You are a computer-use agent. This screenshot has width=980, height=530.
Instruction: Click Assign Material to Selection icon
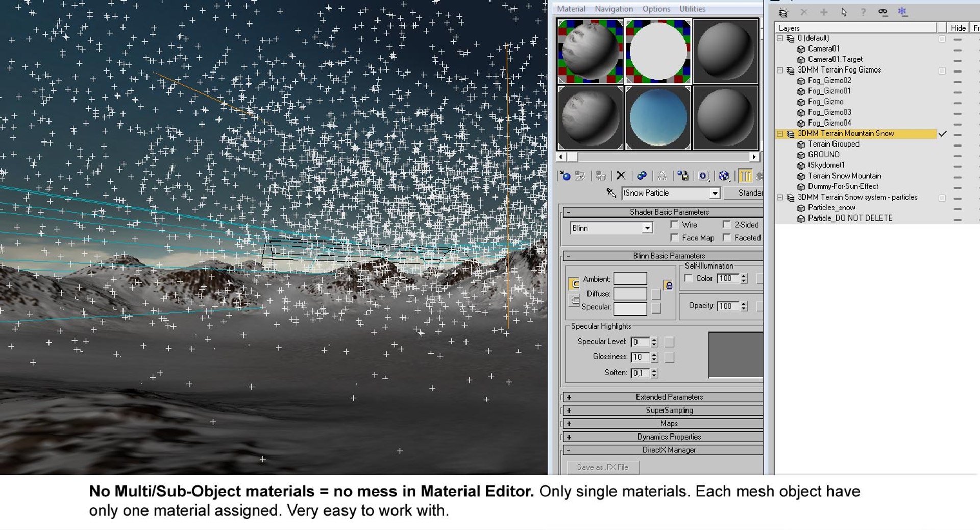pos(601,176)
